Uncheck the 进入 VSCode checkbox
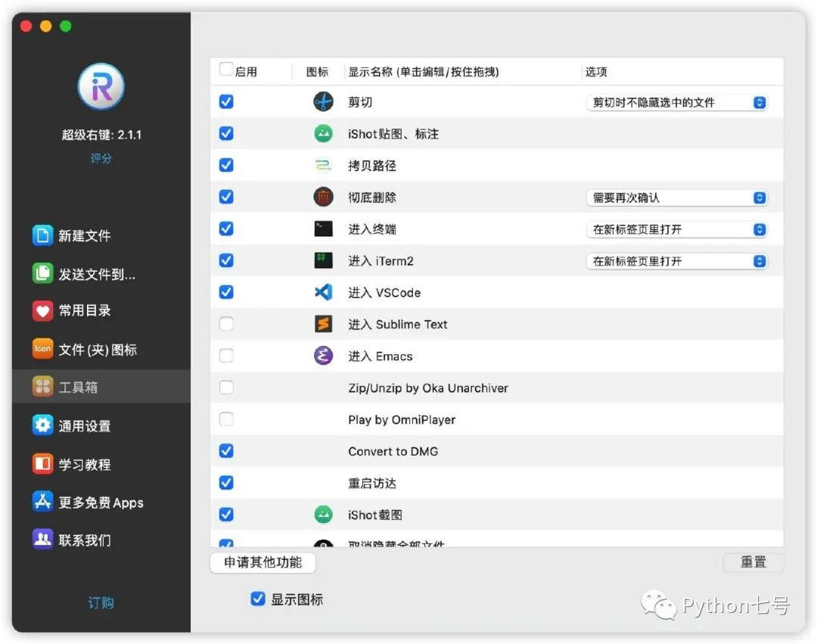Screen dimensions: 817x644 (226, 292)
